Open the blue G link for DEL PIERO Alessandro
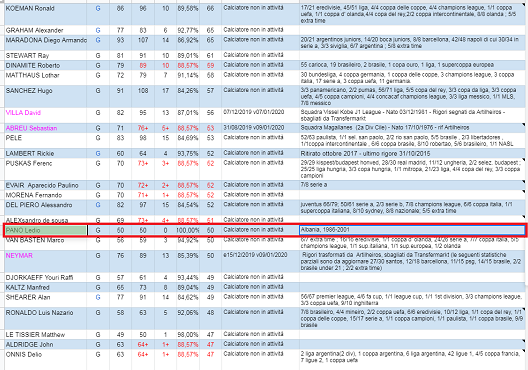The image size is (528, 370). point(98,205)
